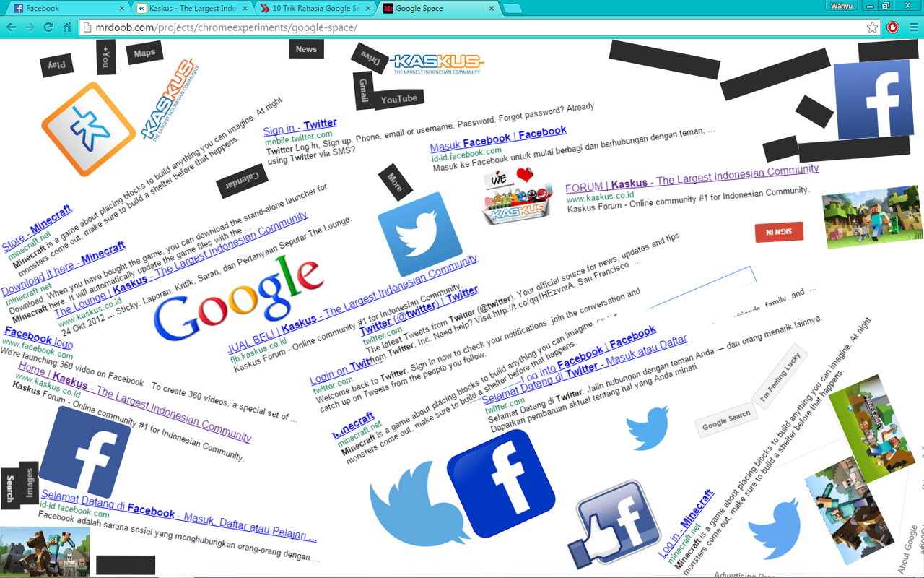Open the JUAL BELI | Kaskus link
Viewport: 924px width, 578px height.
tap(352, 304)
